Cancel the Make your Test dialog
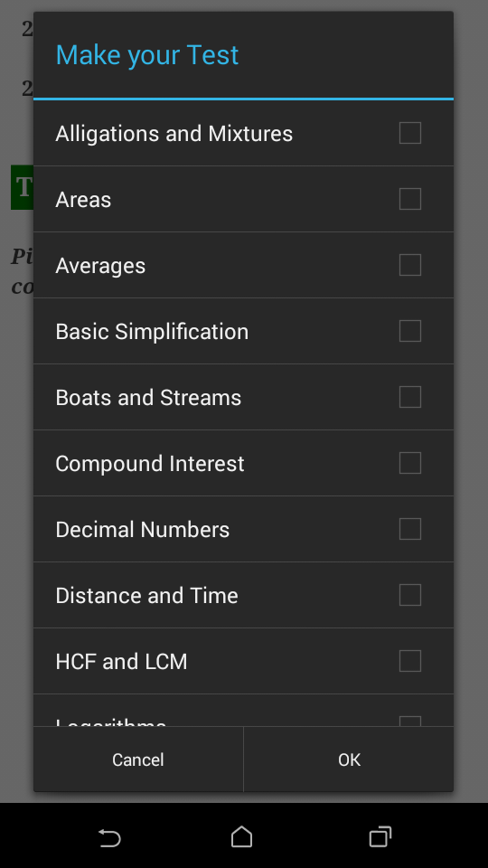 [x=138, y=759]
